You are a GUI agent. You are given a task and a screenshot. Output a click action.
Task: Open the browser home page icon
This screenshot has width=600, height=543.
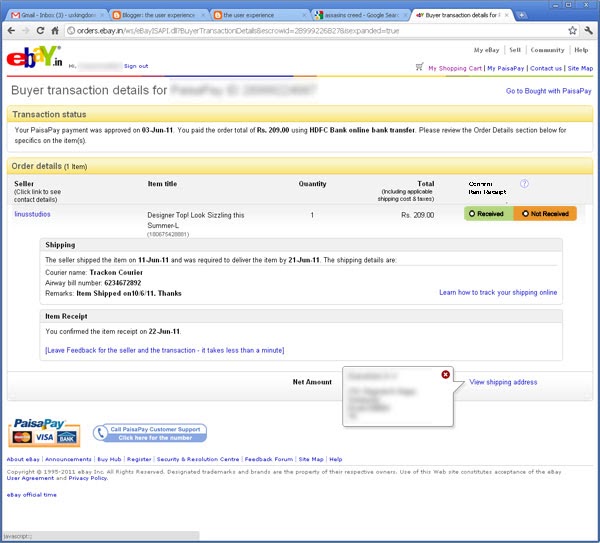[55, 31]
